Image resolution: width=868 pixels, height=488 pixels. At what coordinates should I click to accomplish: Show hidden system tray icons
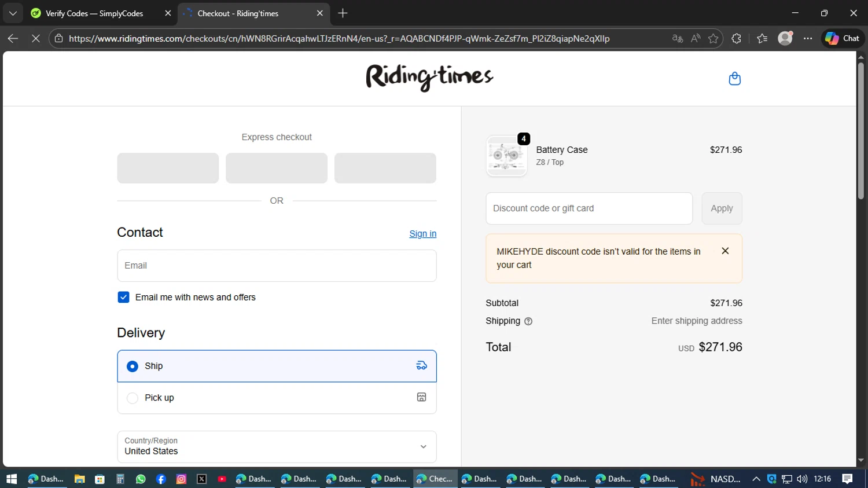pyautogui.click(x=756, y=479)
